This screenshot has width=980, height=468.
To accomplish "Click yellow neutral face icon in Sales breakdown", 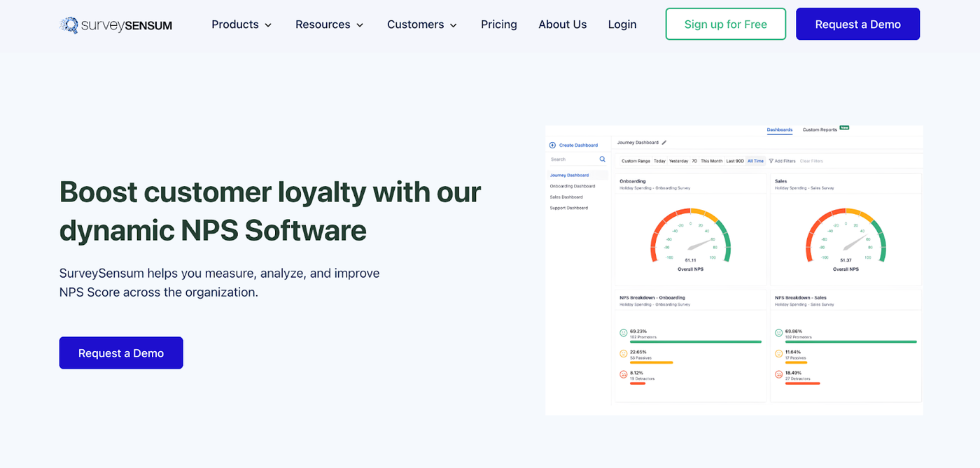I will 779,354.
